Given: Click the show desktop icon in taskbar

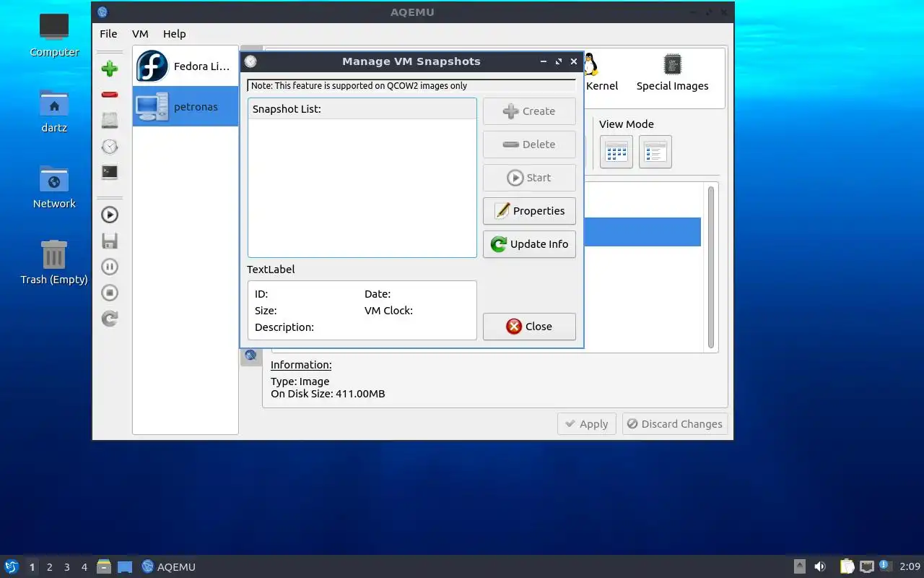Looking at the screenshot, I should tap(125, 566).
